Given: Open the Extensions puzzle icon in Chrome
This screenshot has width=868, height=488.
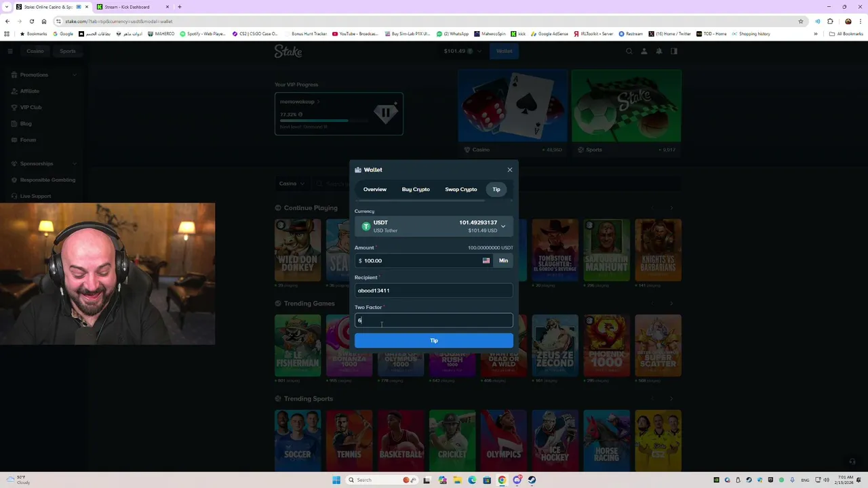Looking at the screenshot, I should [x=830, y=21].
